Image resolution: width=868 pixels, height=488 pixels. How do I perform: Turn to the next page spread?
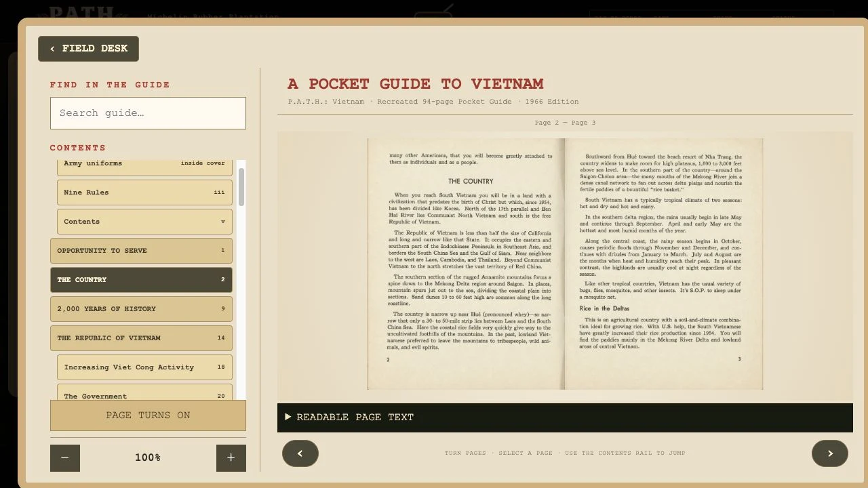[x=829, y=453]
